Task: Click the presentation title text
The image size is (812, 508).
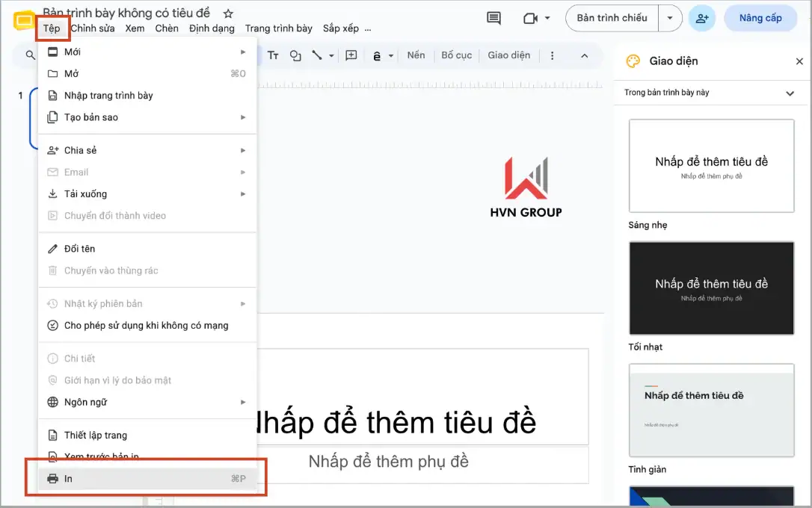Action: (126, 13)
